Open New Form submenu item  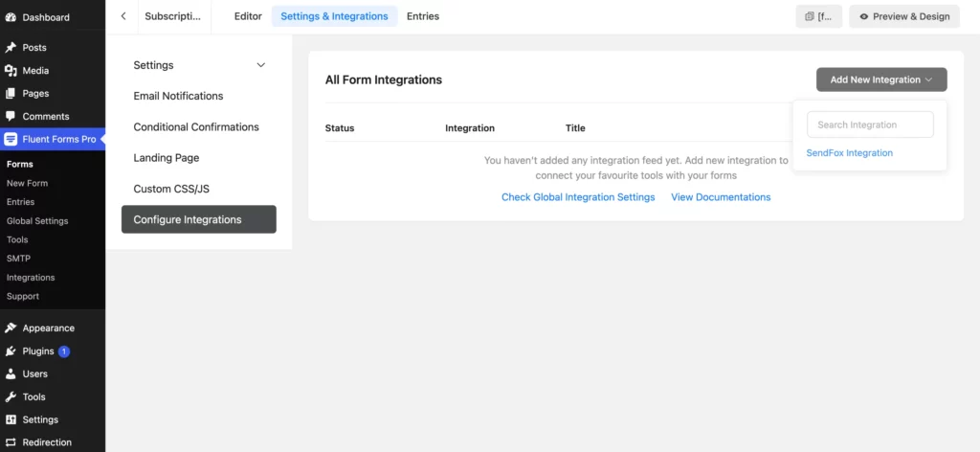point(28,183)
